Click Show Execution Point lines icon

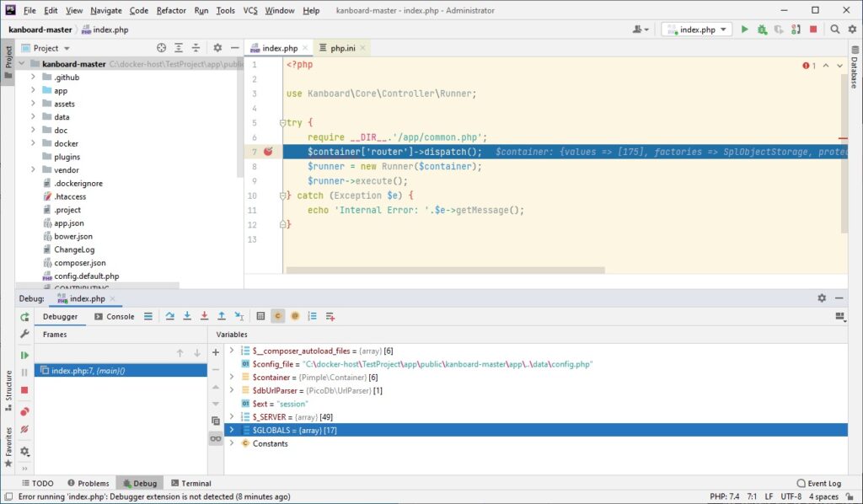click(148, 316)
